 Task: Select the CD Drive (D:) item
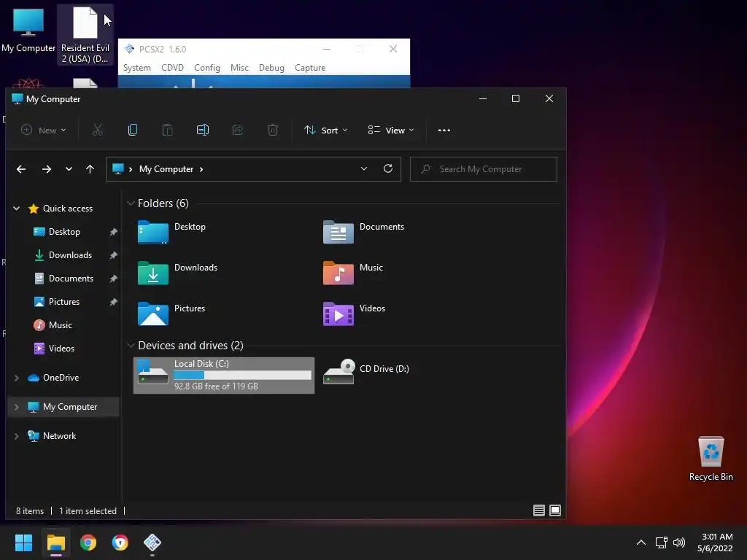(366, 371)
